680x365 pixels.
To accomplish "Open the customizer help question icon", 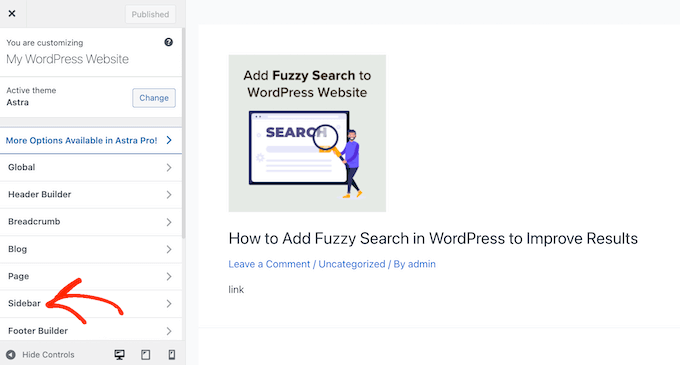I will (168, 42).
